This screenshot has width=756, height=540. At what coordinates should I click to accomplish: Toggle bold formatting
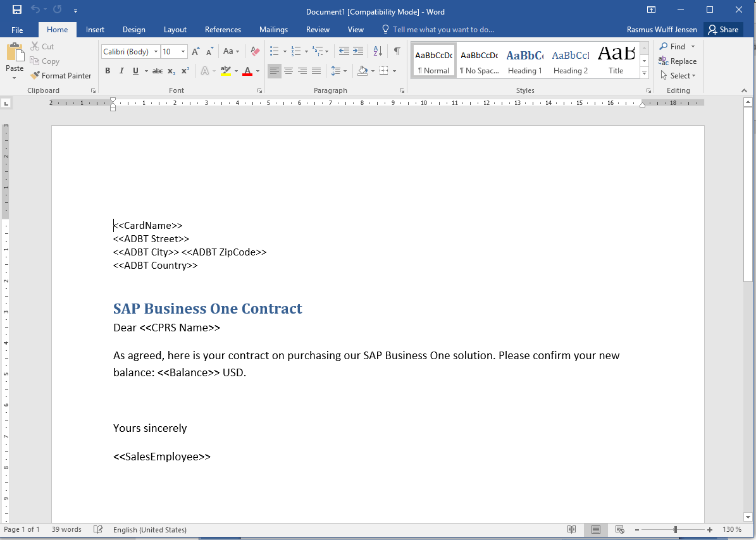(108, 71)
